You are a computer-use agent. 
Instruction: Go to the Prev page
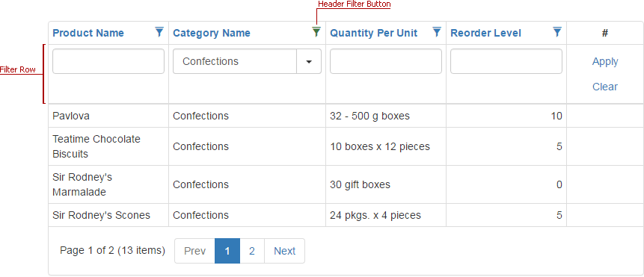pyautogui.click(x=194, y=251)
